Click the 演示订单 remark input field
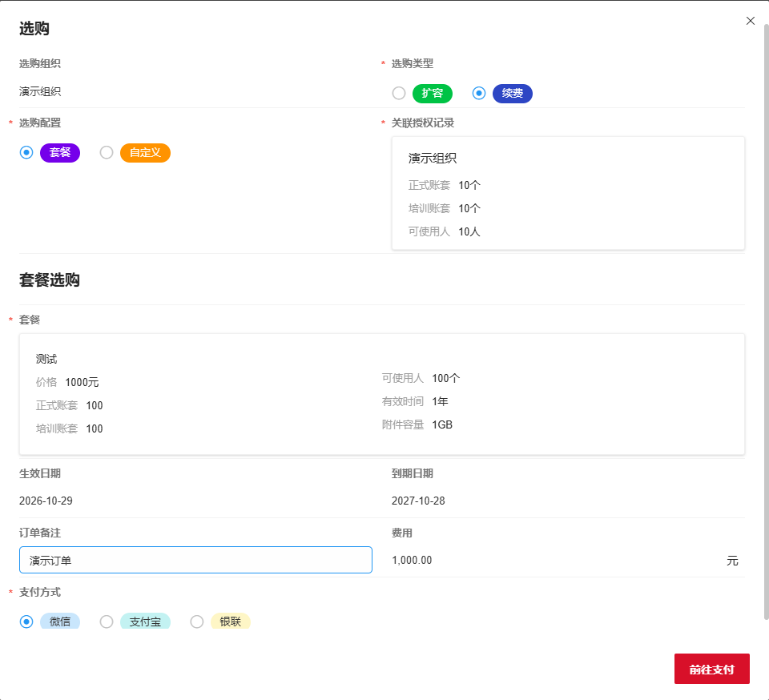This screenshot has height=700, width=769. [195, 560]
